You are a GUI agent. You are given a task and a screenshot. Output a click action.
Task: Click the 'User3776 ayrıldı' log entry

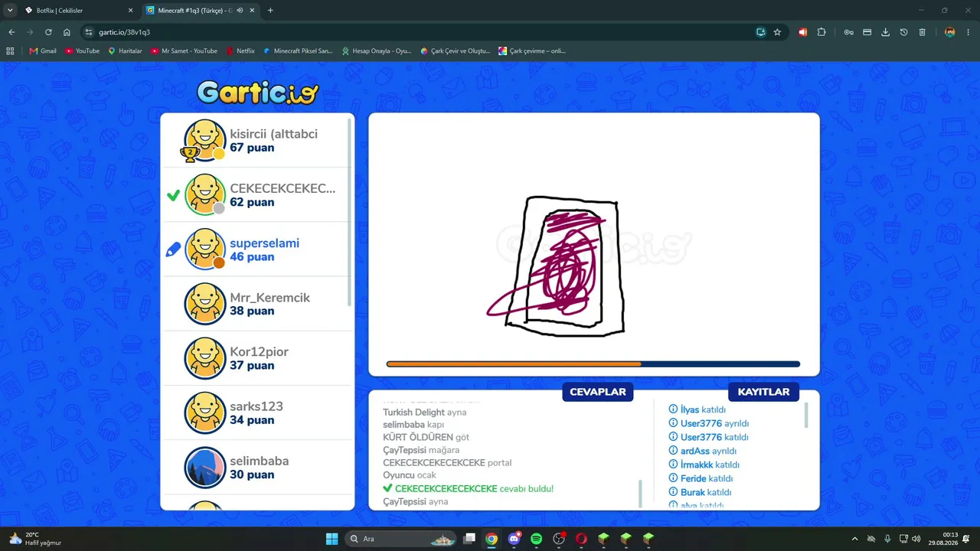click(x=709, y=423)
